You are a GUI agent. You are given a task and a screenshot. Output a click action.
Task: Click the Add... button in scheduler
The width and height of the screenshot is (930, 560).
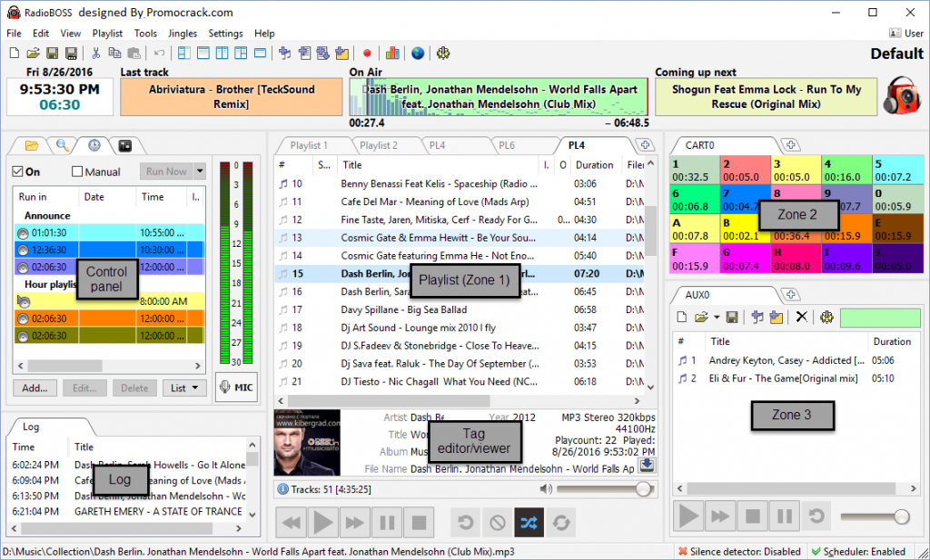(35, 388)
